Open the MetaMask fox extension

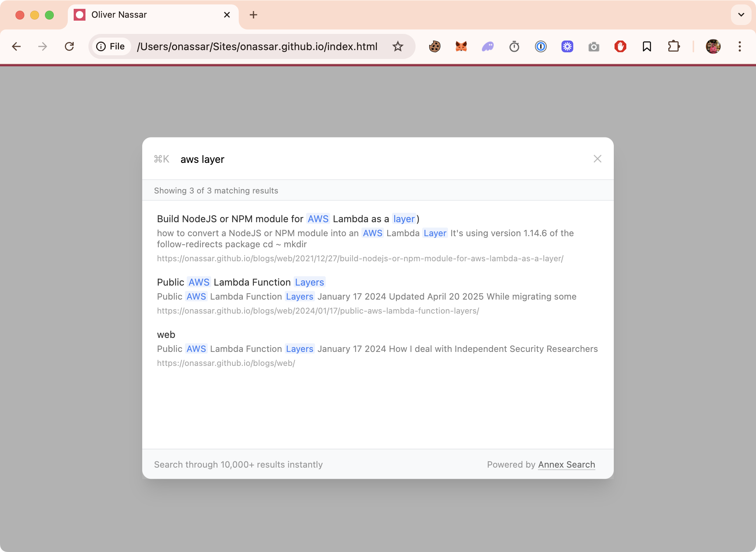point(461,46)
